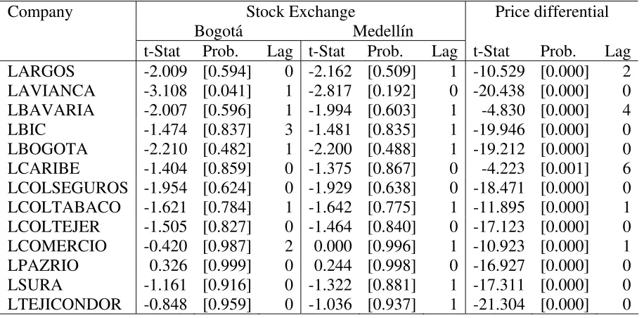Select the LARGOS row label
Screen dimensions: 644x318
coord(41,72)
